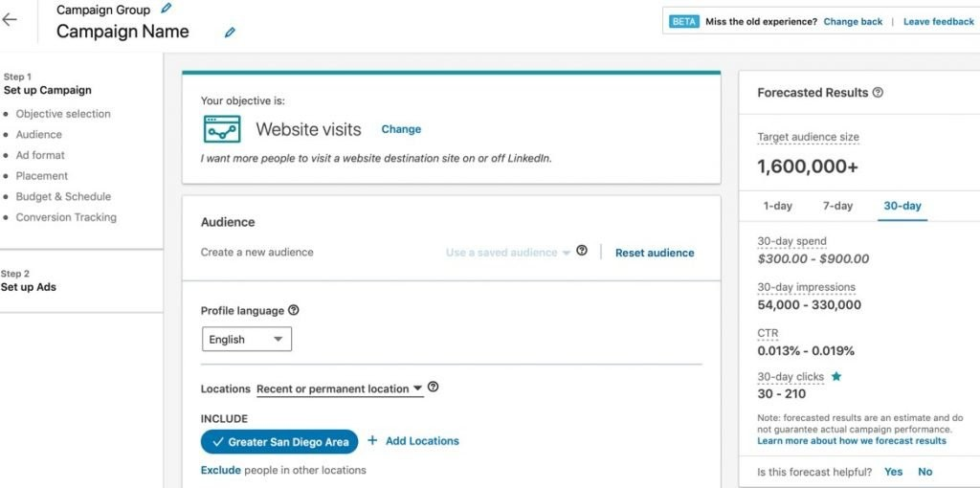Edit Campaign Group name pencil icon
The height and width of the screenshot is (488, 980).
coord(167,9)
